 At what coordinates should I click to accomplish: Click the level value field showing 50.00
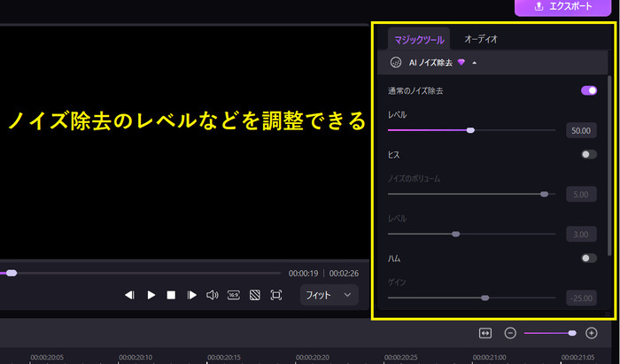(x=581, y=130)
